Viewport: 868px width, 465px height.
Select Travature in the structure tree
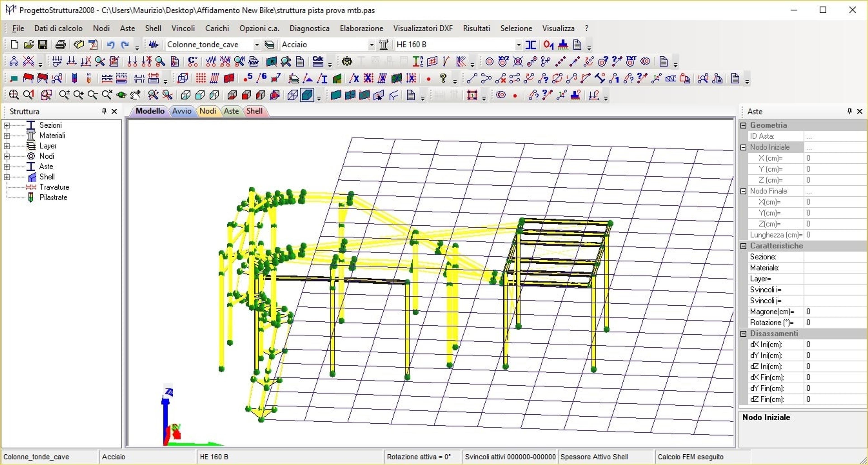(x=54, y=187)
